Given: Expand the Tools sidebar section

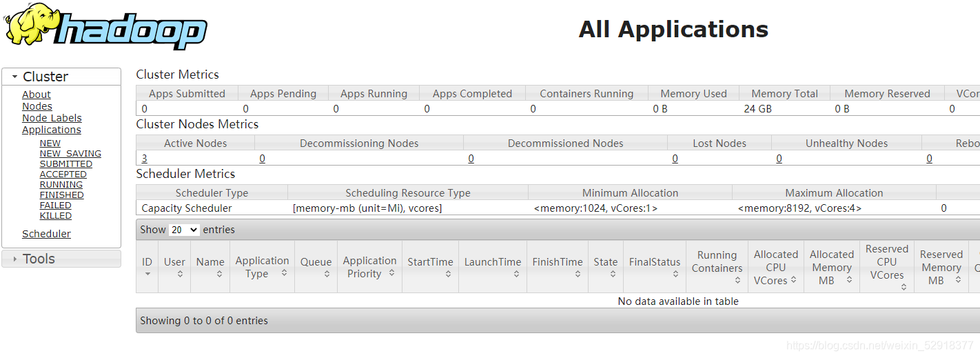Looking at the screenshot, I should click(61, 259).
